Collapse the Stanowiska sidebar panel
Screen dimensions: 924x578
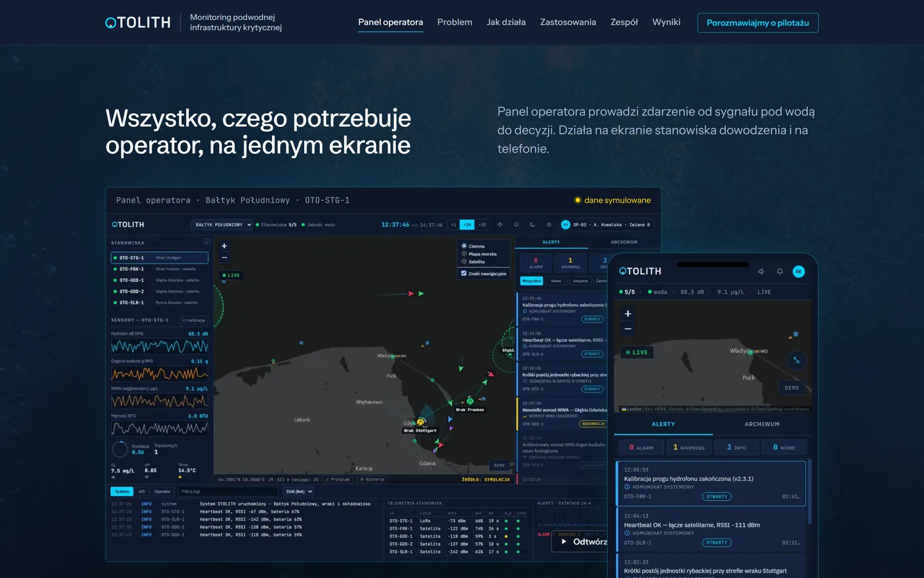coord(207,242)
